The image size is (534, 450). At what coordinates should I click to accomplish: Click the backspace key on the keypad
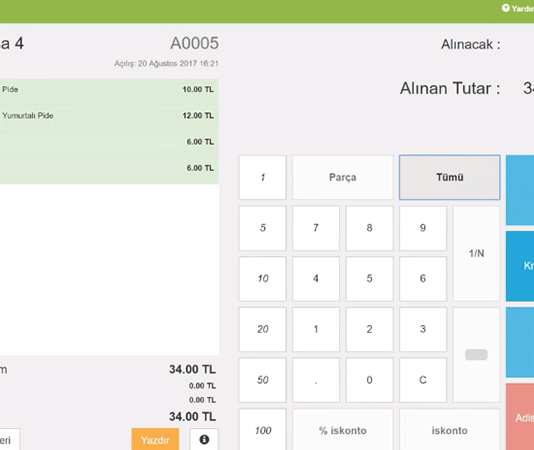click(x=476, y=355)
